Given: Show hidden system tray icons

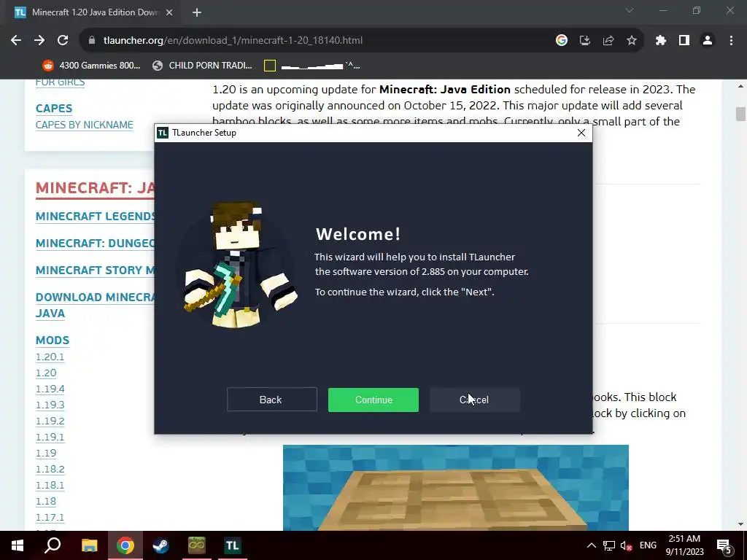Looking at the screenshot, I should pyautogui.click(x=591, y=545).
